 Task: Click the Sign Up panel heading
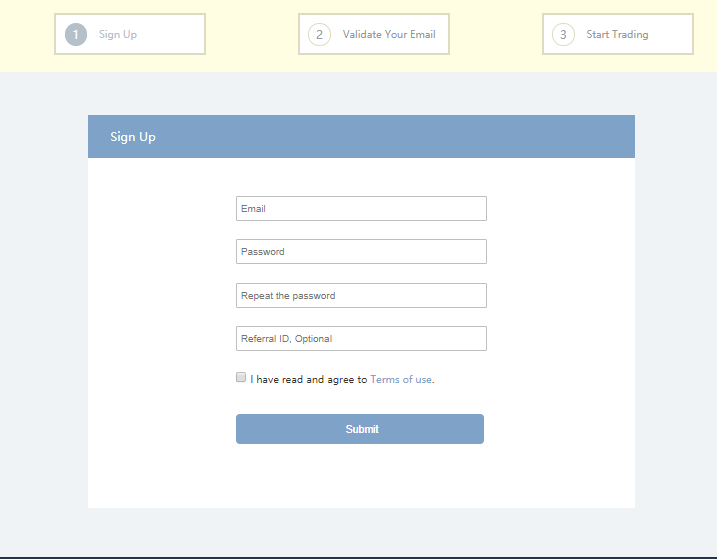[x=133, y=137]
